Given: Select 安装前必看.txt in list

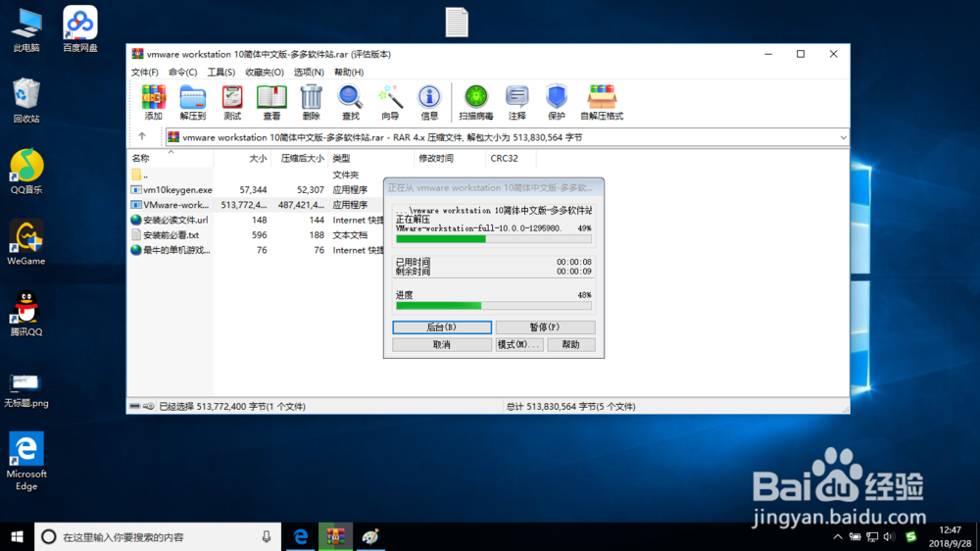Looking at the screenshot, I should (165, 234).
